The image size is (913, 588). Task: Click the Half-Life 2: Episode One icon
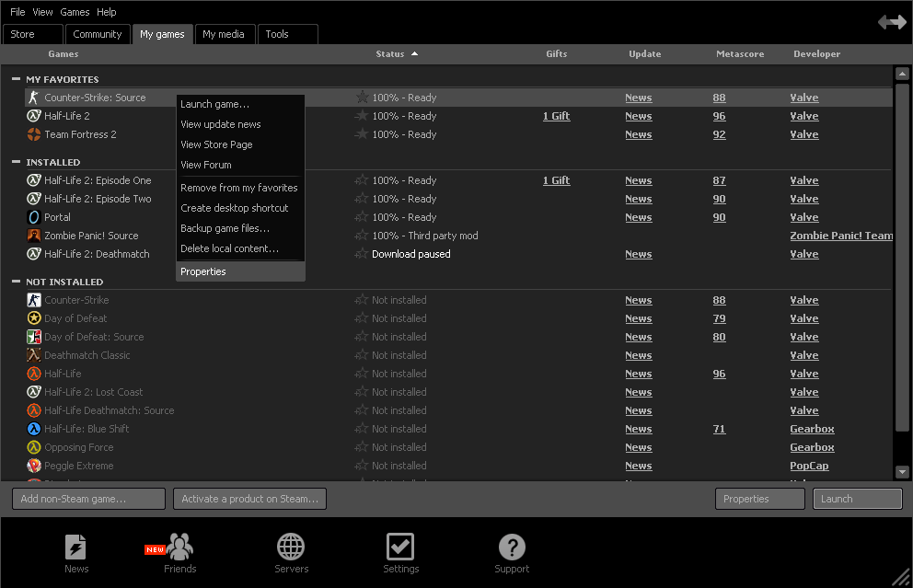coord(34,180)
